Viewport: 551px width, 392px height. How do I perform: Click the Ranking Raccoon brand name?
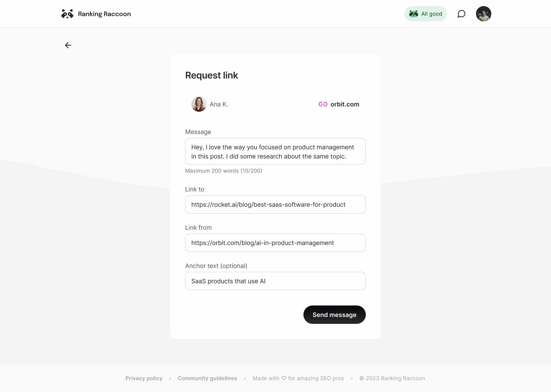click(x=104, y=14)
